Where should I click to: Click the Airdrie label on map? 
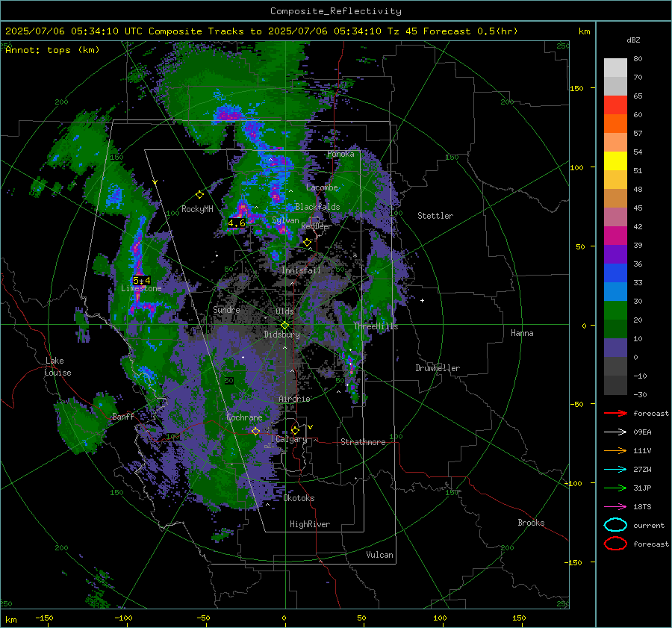[x=294, y=399]
